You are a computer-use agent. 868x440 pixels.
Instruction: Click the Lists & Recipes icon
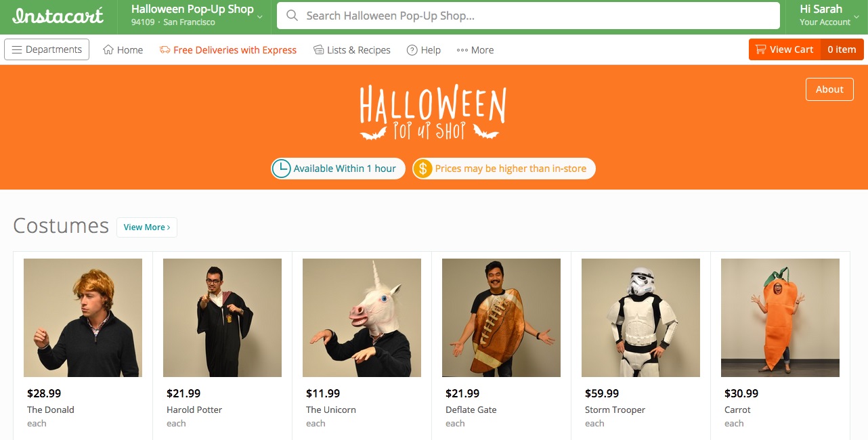click(318, 49)
